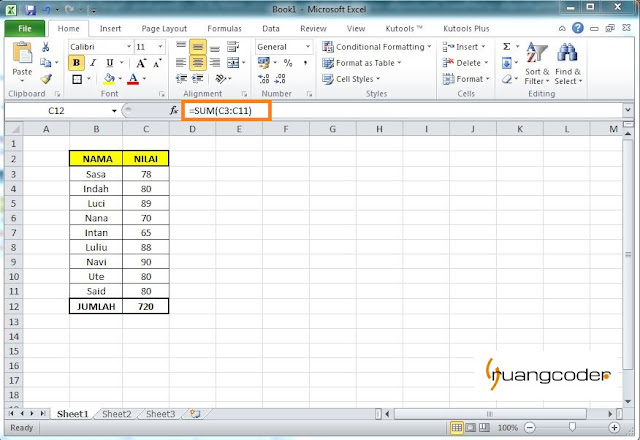
Task: Click the Insert Function fx icon
Action: point(173,111)
